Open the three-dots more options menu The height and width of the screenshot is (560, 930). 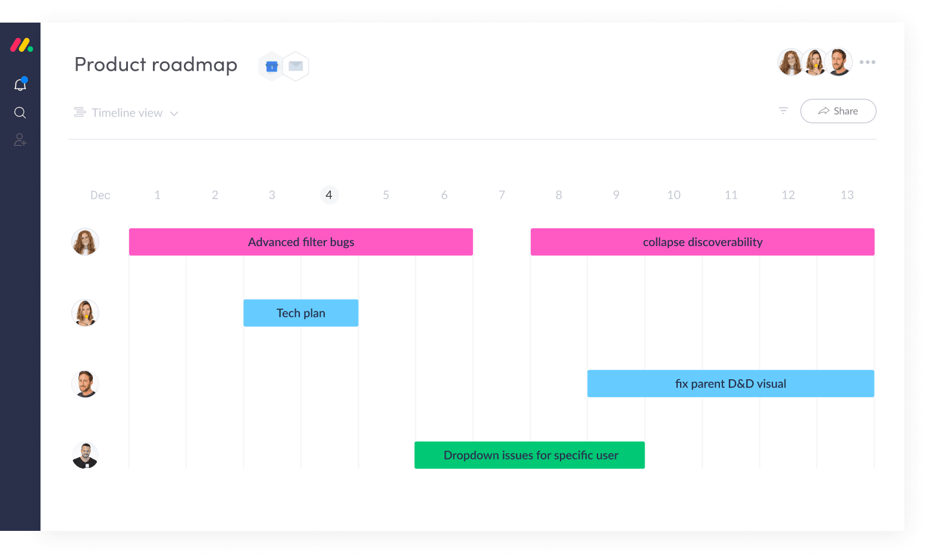867,62
